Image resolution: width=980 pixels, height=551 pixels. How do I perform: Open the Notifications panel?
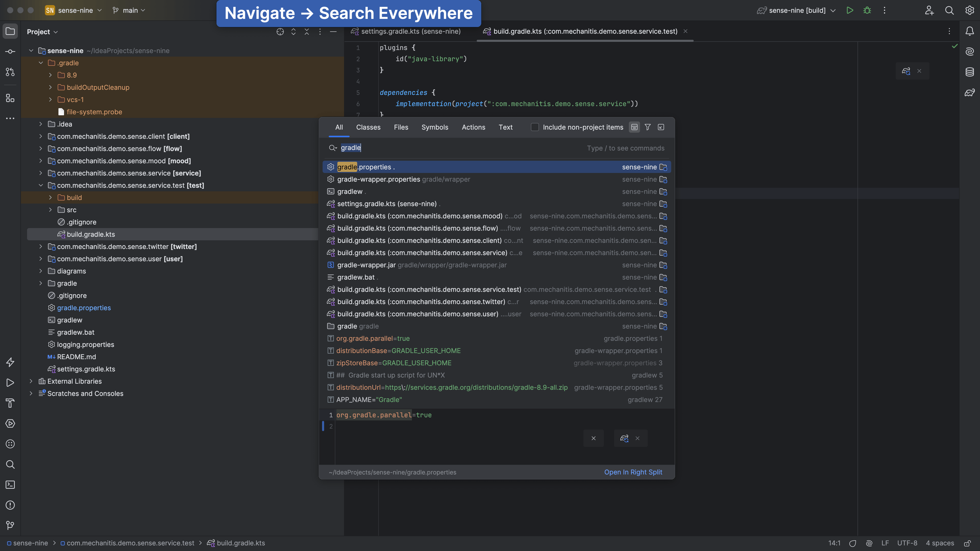[x=970, y=31]
